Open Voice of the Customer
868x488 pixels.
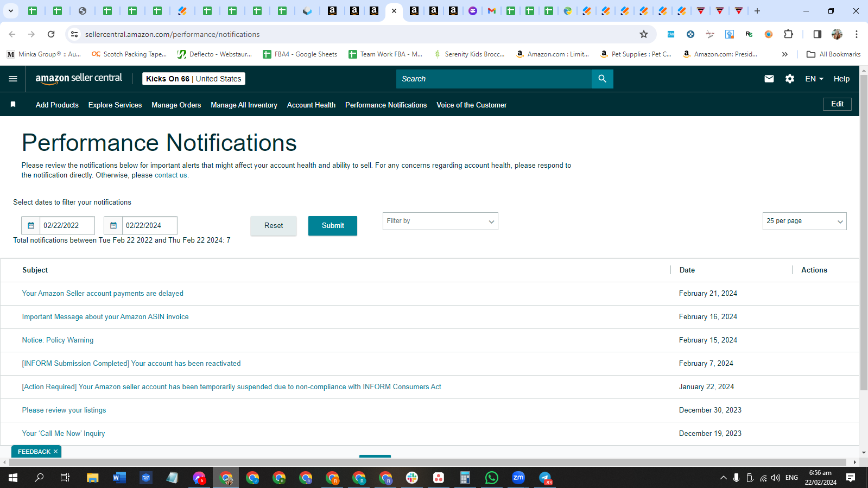(x=472, y=105)
